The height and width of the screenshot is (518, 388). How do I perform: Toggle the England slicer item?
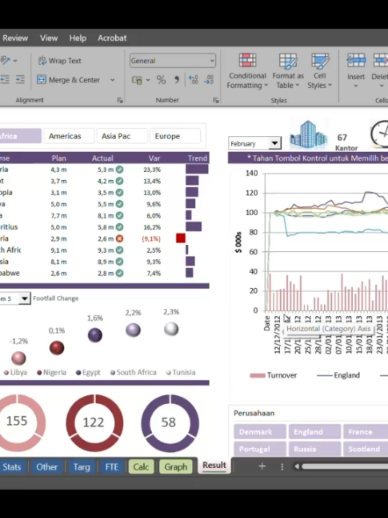(314, 432)
